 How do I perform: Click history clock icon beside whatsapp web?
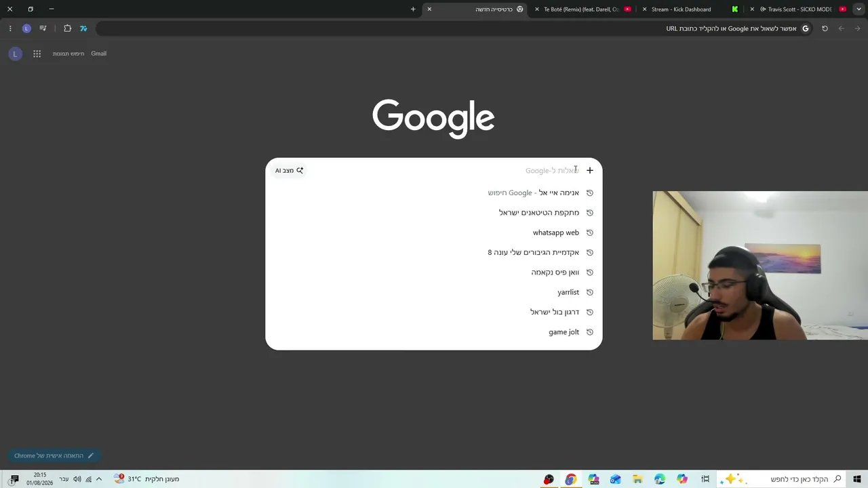[590, 232]
